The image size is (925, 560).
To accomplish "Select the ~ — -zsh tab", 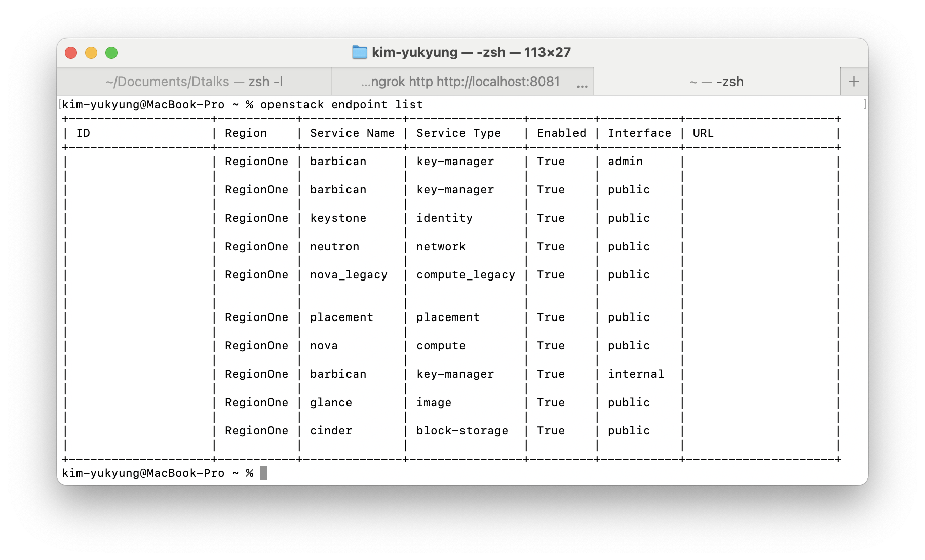I will (716, 82).
